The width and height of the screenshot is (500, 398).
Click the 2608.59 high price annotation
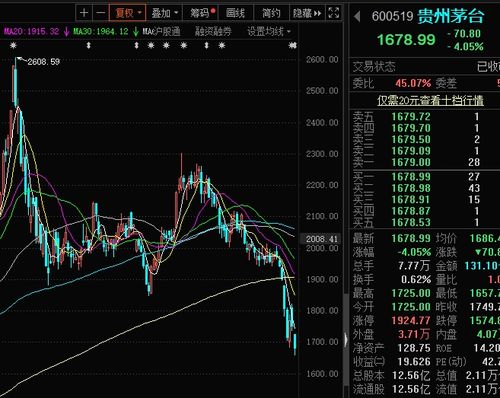coord(43,62)
